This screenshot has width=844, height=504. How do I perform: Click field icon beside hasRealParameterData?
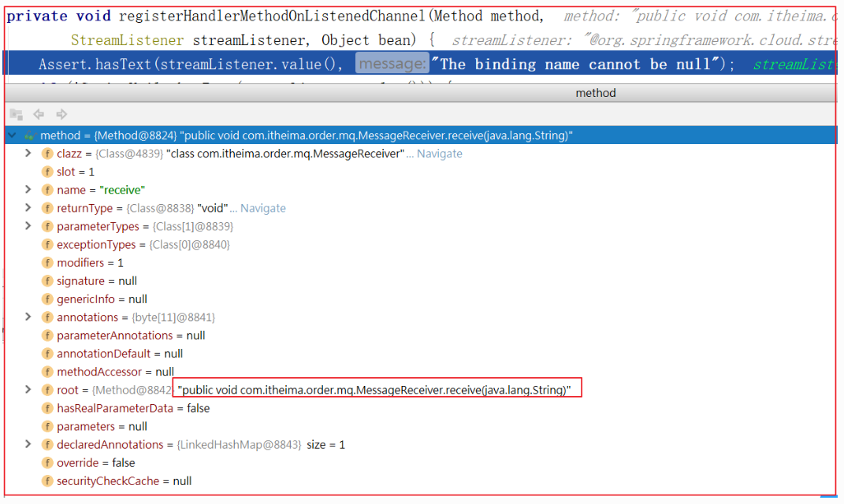click(x=47, y=408)
